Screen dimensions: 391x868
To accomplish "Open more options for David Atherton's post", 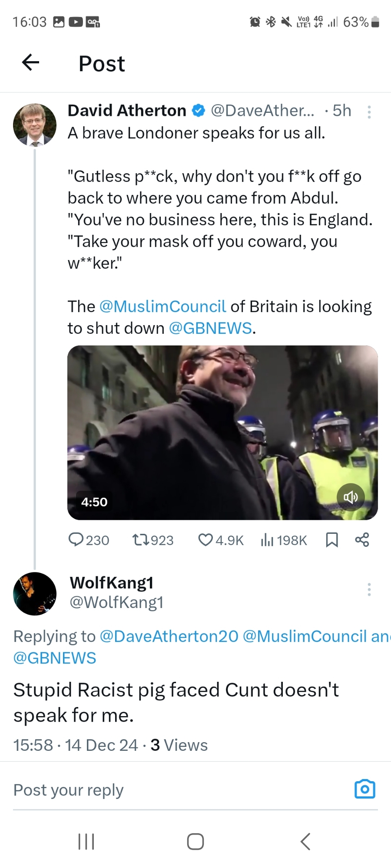I will pos(369,112).
